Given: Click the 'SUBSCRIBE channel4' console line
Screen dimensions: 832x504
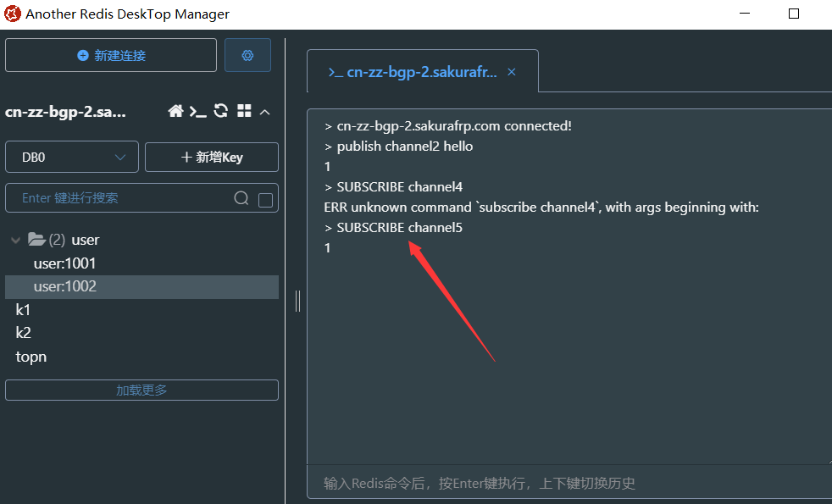Looking at the screenshot, I should click(393, 186).
